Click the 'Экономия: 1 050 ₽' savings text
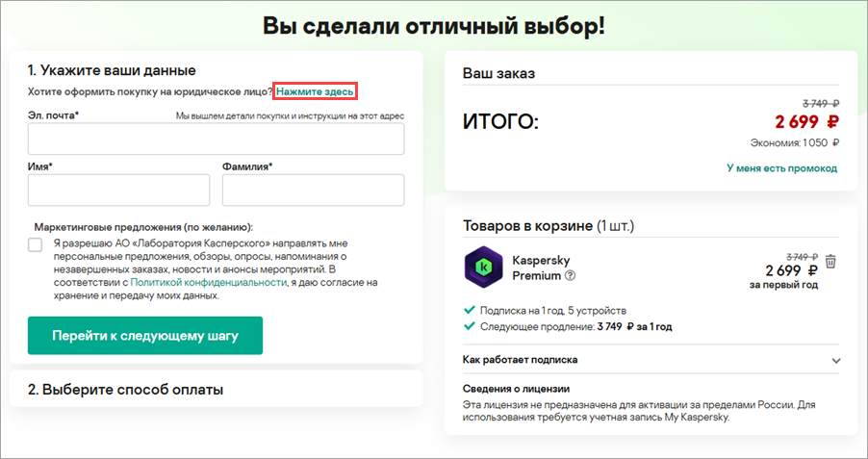 click(794, 142)
